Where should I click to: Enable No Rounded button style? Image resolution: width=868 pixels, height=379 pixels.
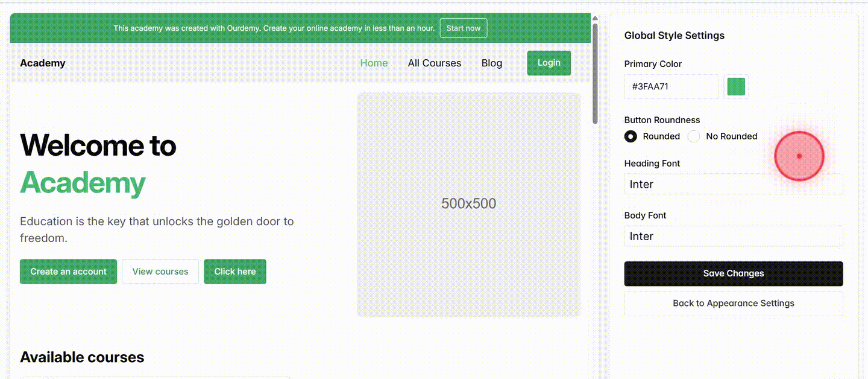[693, 136]
